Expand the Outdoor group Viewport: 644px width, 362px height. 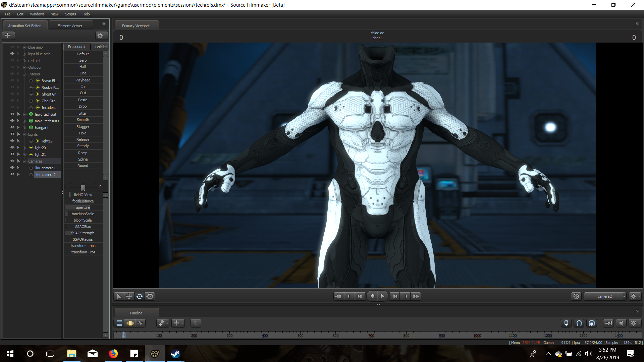[24, 67]
